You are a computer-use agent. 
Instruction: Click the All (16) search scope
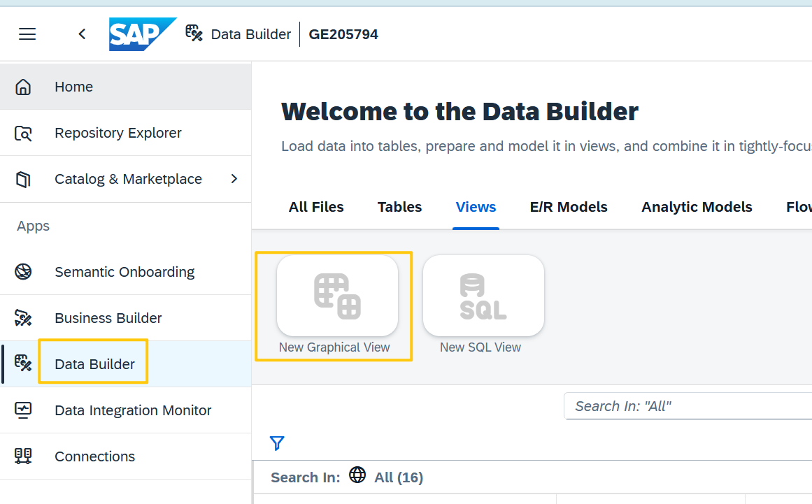pos(398,477)
